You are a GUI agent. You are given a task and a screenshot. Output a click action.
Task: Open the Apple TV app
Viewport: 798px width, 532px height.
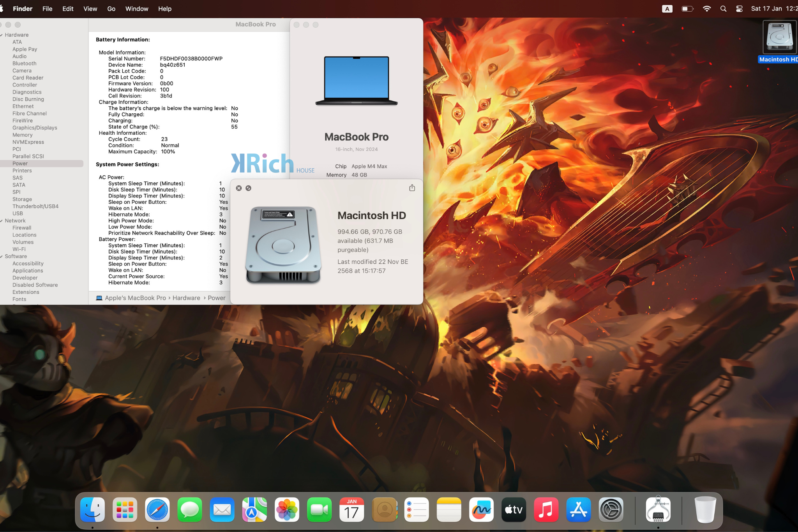pos(514,509)
